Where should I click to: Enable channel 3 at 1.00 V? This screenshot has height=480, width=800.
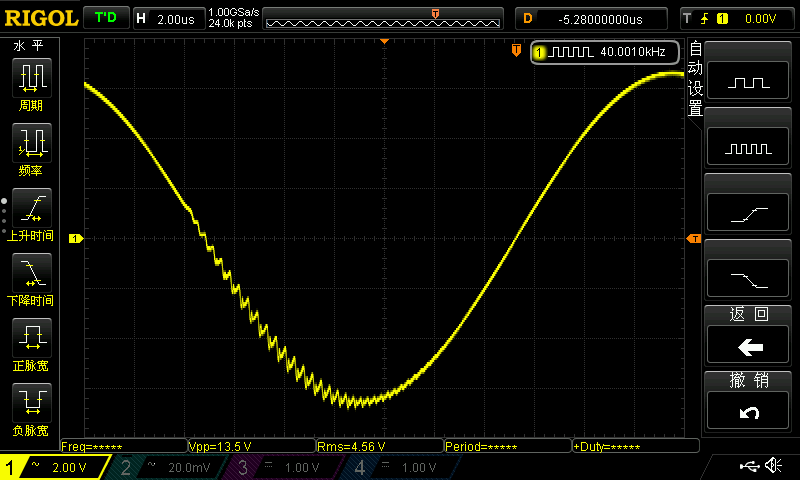(283, 467)
